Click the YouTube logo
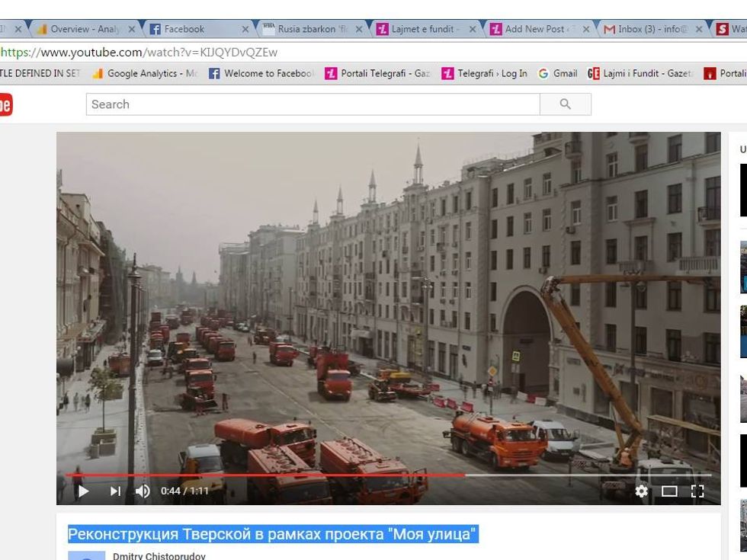747x560 pixels. pos(5,104)
